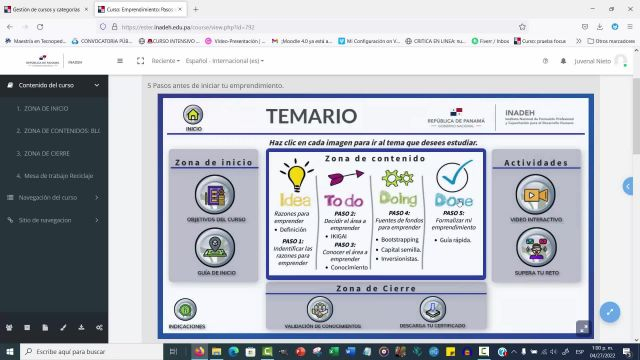Open Juvenal Nieto user menu
Viewport: 640px width, 360px height.
(x=600, y=61)
